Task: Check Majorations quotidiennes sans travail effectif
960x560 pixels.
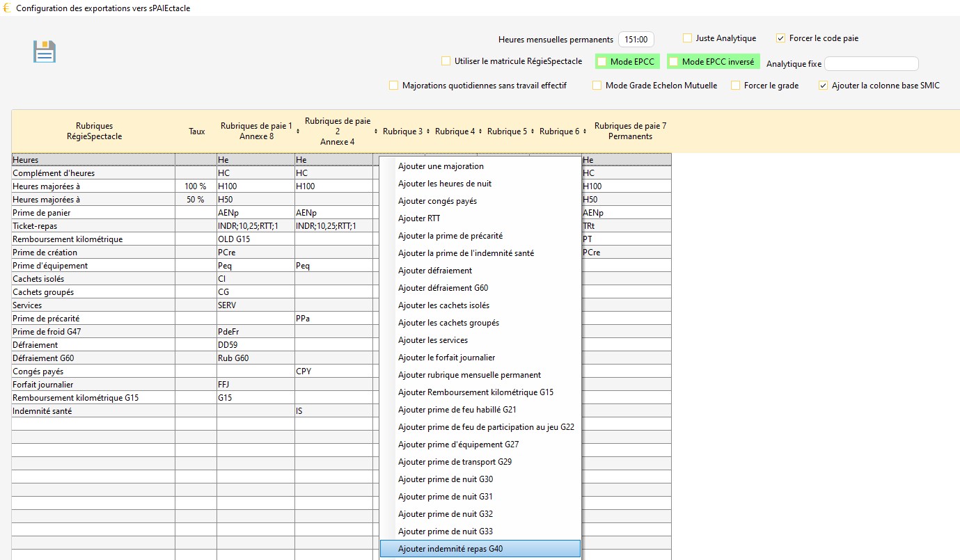Action: pos(394,86)
